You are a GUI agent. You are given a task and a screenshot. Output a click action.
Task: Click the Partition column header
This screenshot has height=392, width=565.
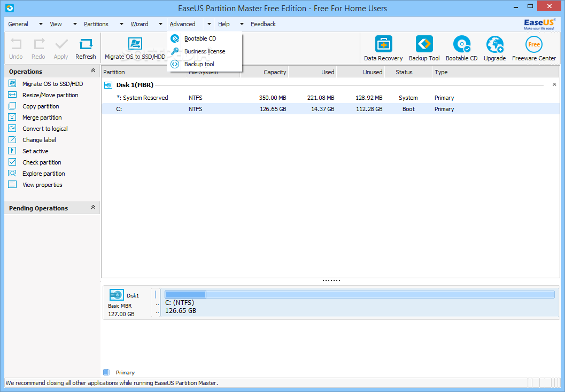144,72
